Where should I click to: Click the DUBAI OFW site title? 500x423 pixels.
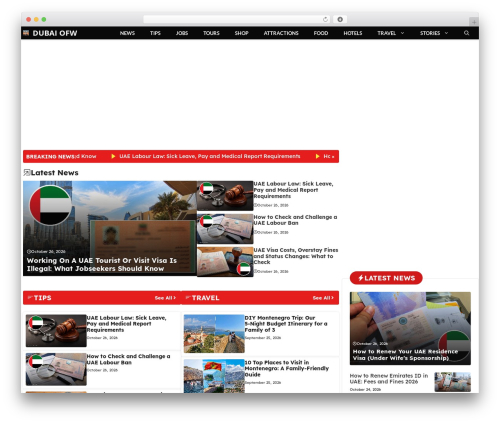click(x=55, y=33)
